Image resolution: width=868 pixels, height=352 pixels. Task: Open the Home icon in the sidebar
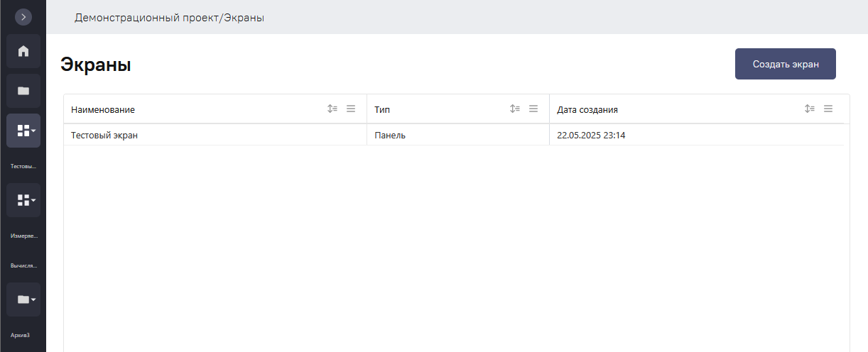click(x=23, y=51)
